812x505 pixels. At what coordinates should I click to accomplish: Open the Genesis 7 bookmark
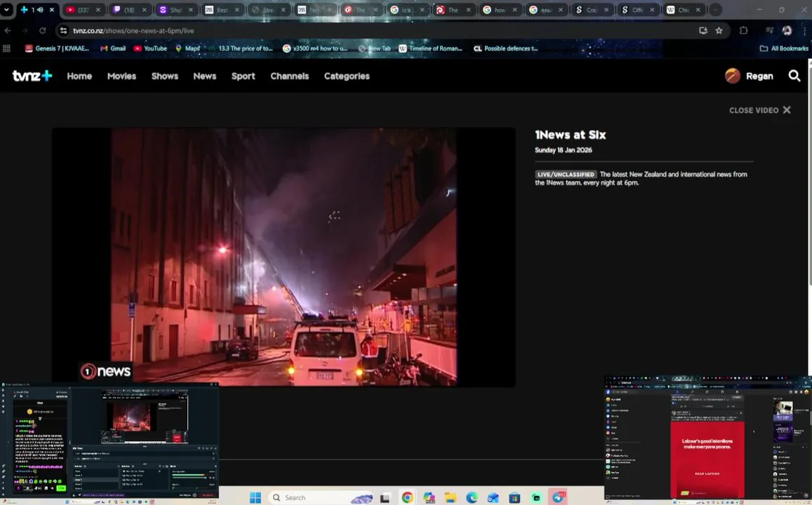[57, 48]
